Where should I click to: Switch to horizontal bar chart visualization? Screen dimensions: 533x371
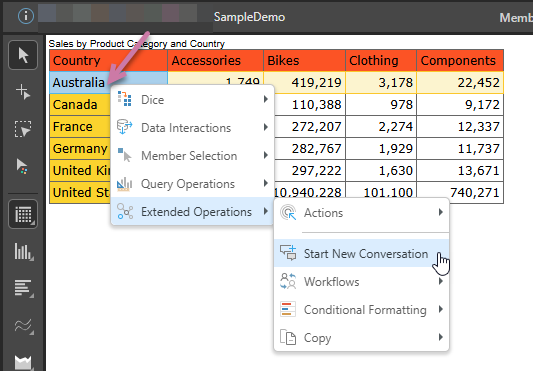(23, 288)
